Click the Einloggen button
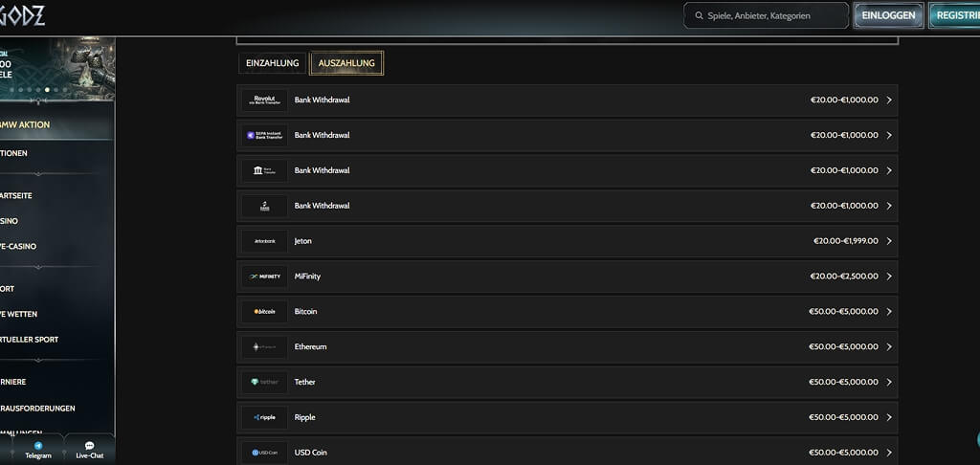This screenshot has height=465, width=980. tap(888, 15)
